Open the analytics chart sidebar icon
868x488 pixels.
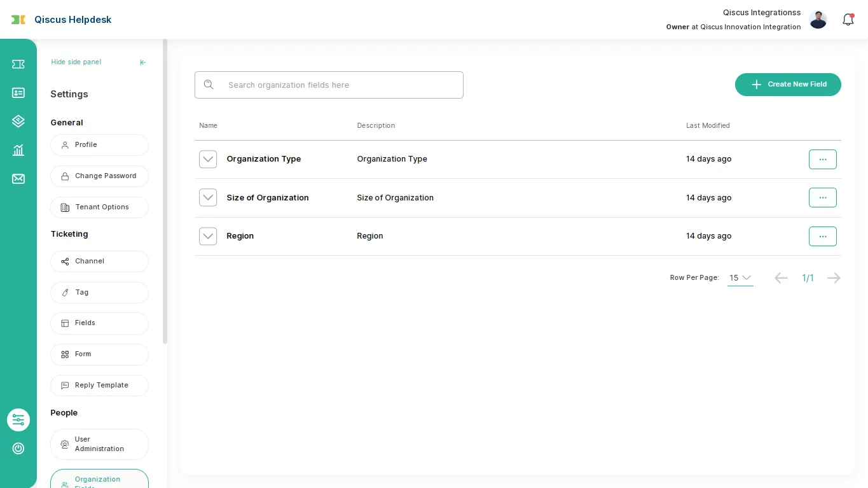tap(18, 150)
